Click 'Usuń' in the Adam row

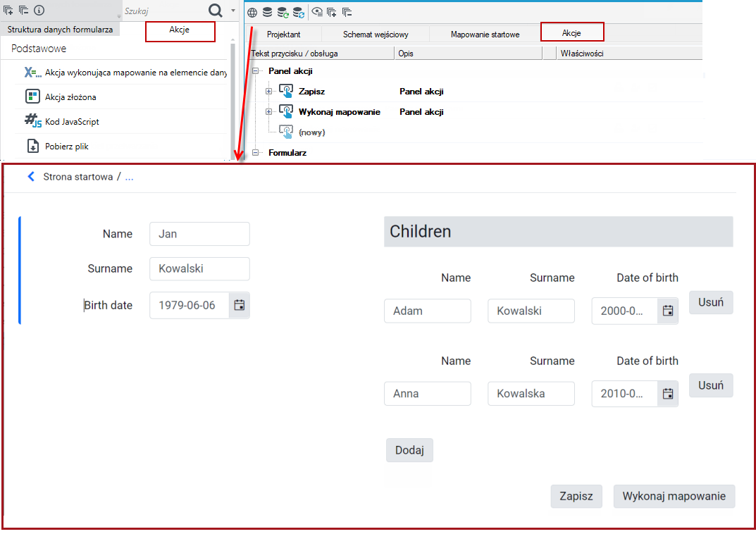(711, 302)
